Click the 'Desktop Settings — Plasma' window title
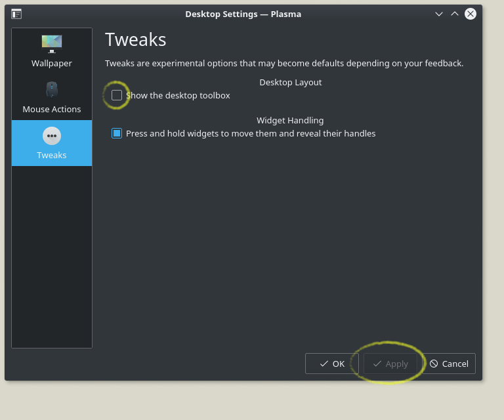The image size is (504, 420). point(243,14)
